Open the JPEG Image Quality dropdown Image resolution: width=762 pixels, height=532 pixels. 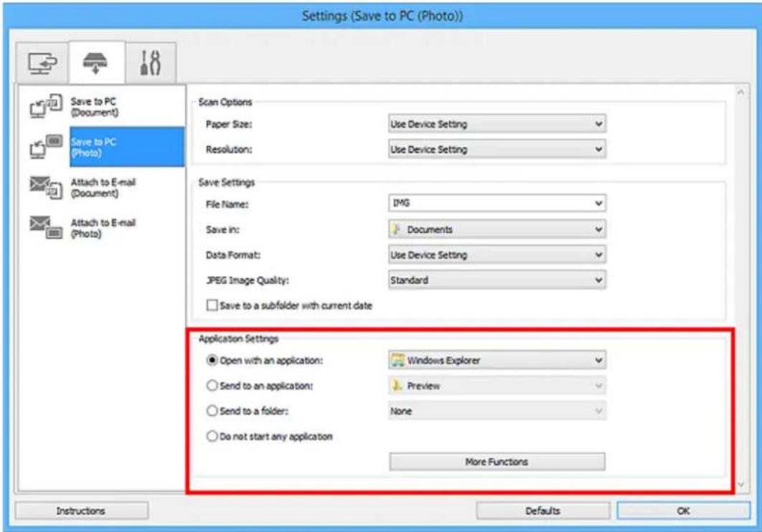(497, 280)
